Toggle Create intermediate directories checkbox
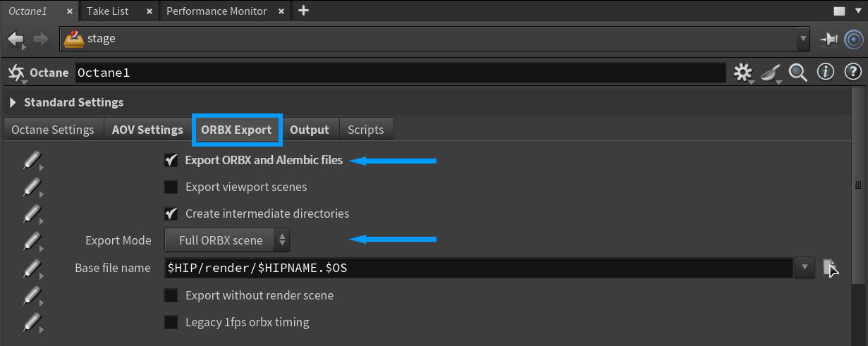The height and width of the screenshot is (346, 868). pos(171,214)
